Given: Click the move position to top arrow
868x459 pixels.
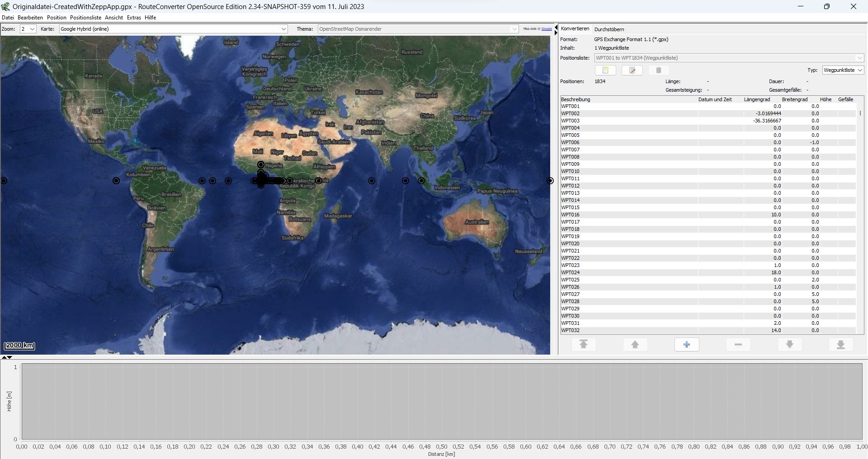Looking at the screenshot, I should [583, 345].
